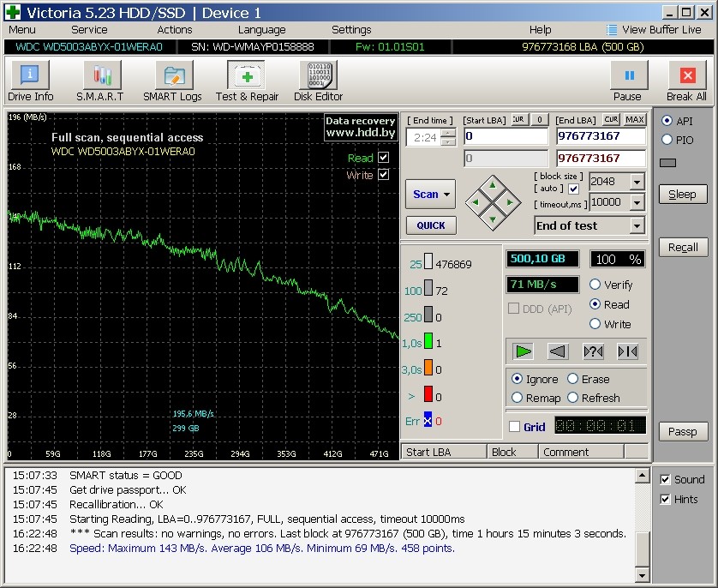Select the PIO radio button
This screenshot has width=718, height=588.
click(x=667, y=140)
